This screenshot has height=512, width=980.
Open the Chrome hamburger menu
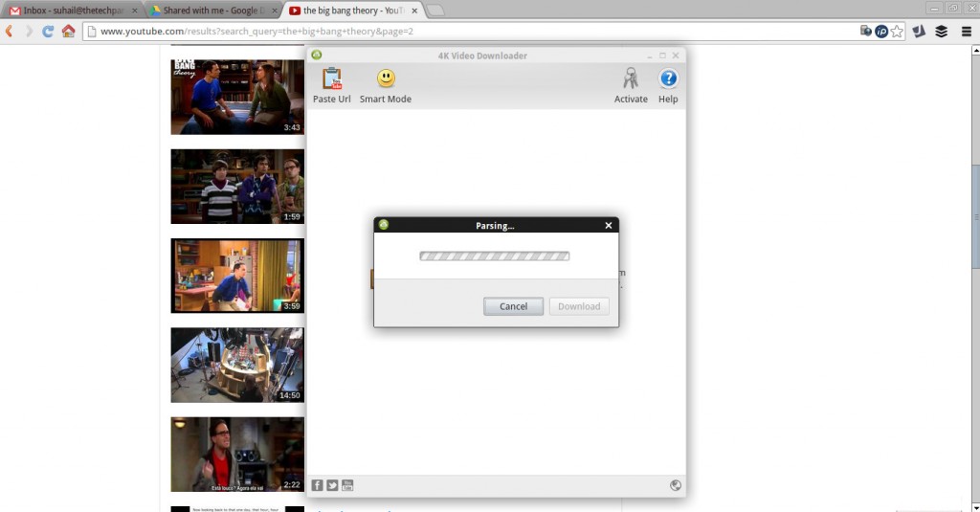[x=967, y=32]
